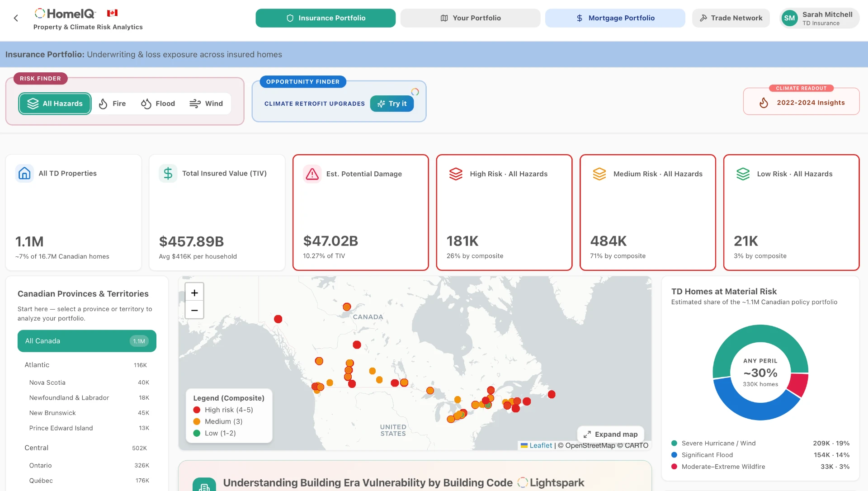This screenshot has width=868, height=491.
Task: Open Sarah Mitchell profile menu
Action: 819,18
